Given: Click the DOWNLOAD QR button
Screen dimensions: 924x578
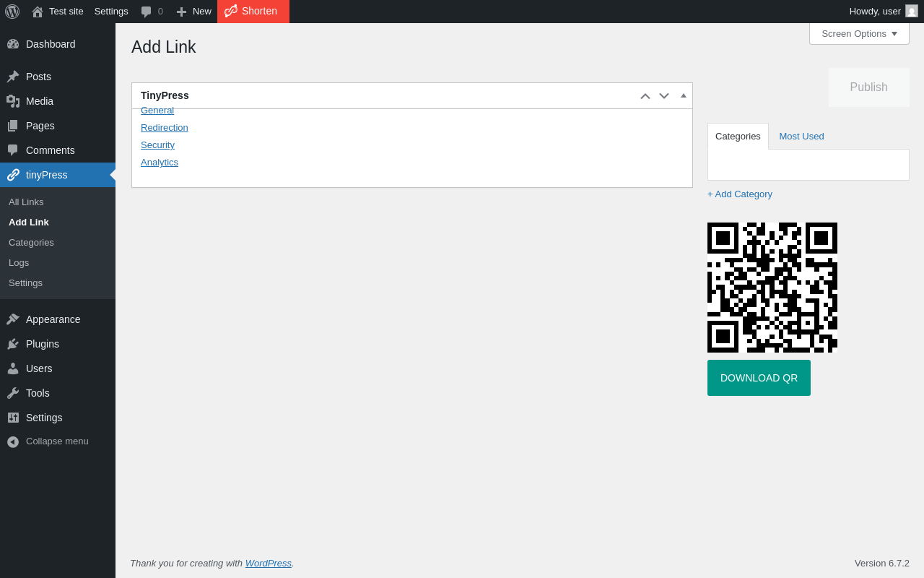Looking at the screenshot, I should pyautogui.click(x=759, y=378).
